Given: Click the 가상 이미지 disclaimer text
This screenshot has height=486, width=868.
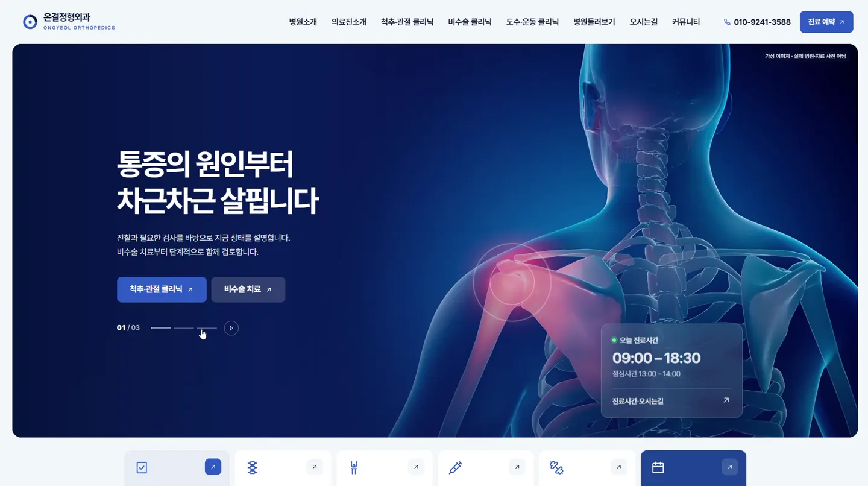Looking at the screenshot, I should (x=805, y=56).
